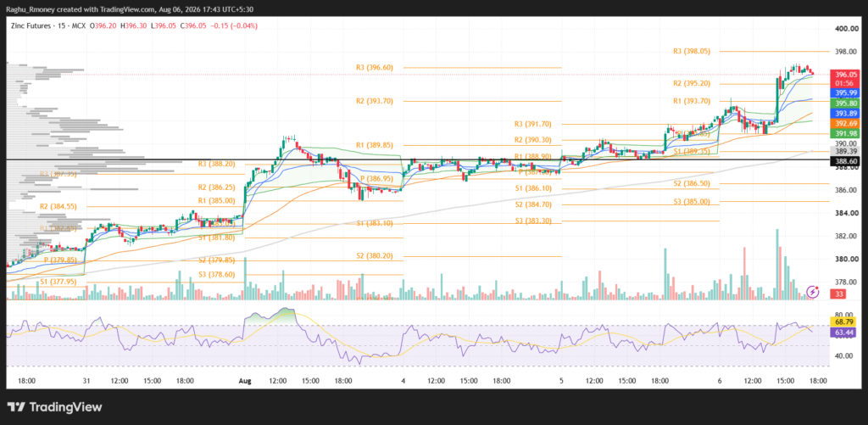Select the green 395.80 price label
The image size is (868, 425).
846,103
